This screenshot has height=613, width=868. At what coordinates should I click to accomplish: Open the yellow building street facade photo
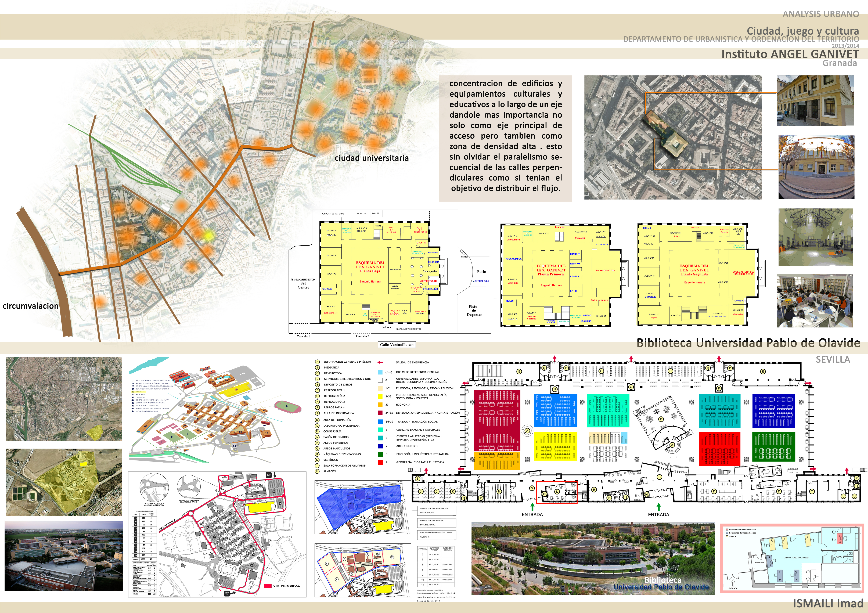coord(815,100)
